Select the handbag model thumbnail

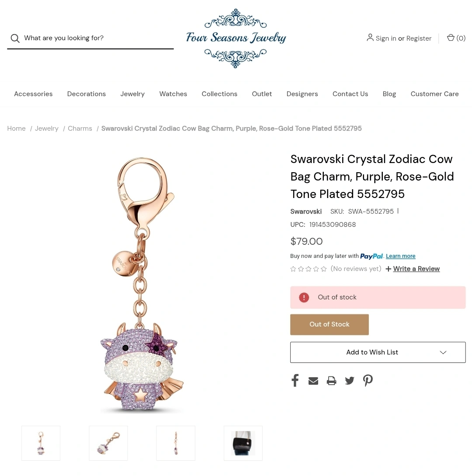coord(243,443)
